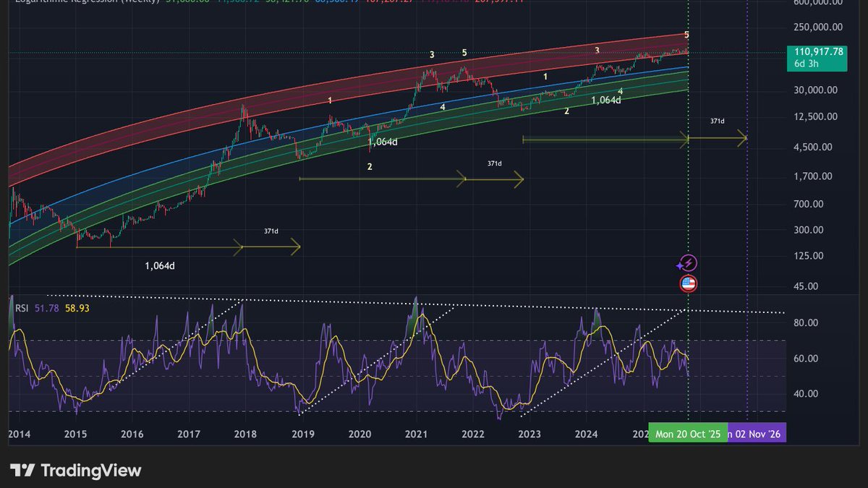Click the purple lightning event icon
The height and width of the screenshot is (488, 868).
(688, 263)
